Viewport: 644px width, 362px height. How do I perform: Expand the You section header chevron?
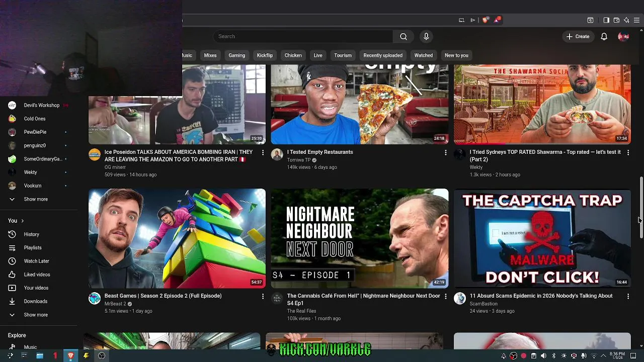pos(22,221)
